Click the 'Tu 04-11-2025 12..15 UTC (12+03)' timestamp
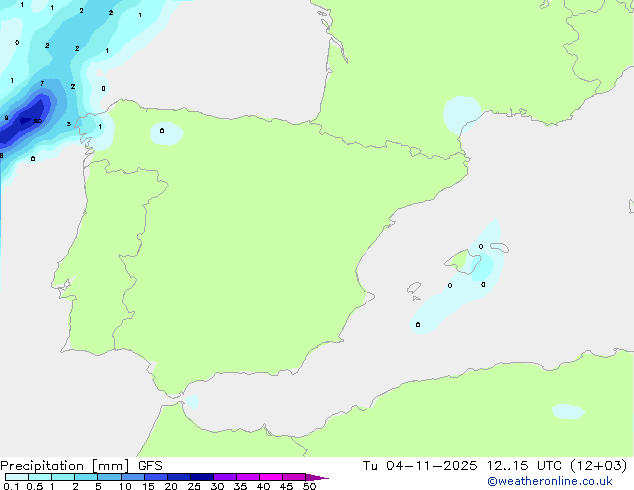634x490 pixels. click(495, 466)
